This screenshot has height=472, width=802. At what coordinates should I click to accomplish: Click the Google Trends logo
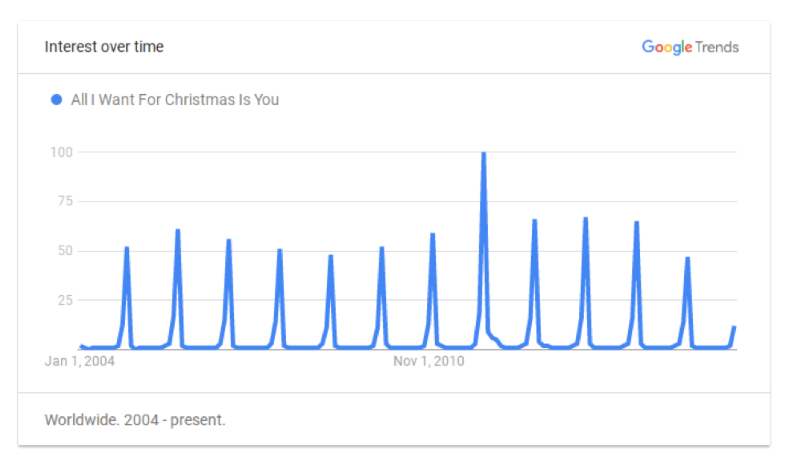[690, 47]
